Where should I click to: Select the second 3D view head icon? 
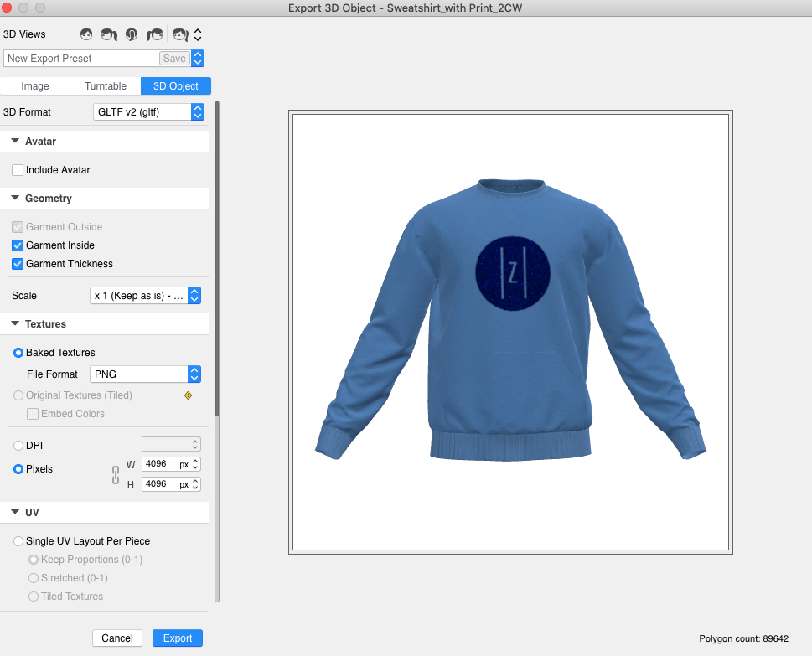coord(108,34)
